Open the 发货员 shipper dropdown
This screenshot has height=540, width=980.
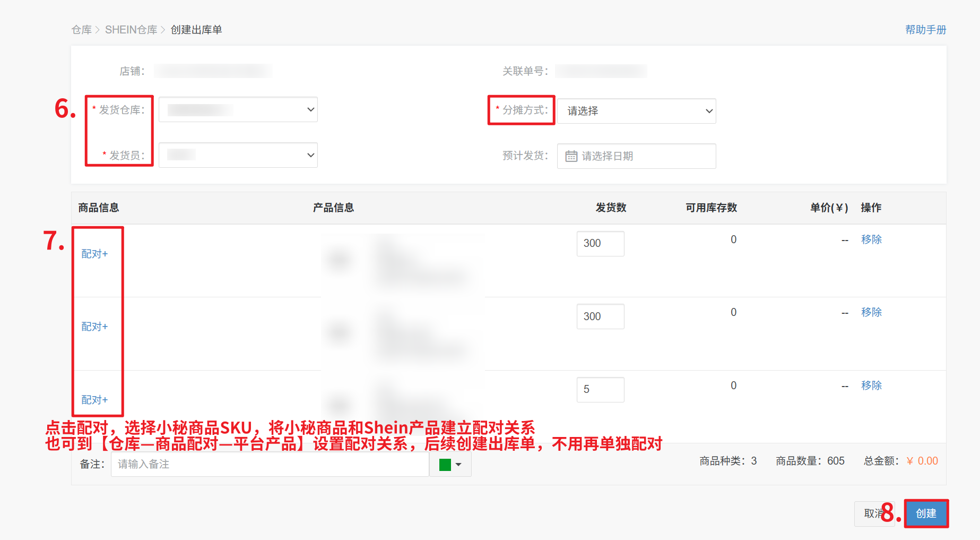pos(238,155)
